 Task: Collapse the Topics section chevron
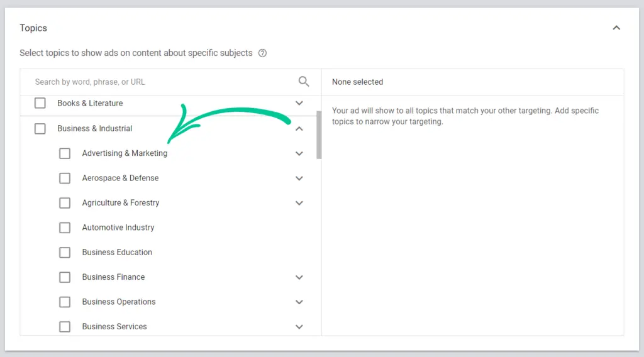coord(616,28)
